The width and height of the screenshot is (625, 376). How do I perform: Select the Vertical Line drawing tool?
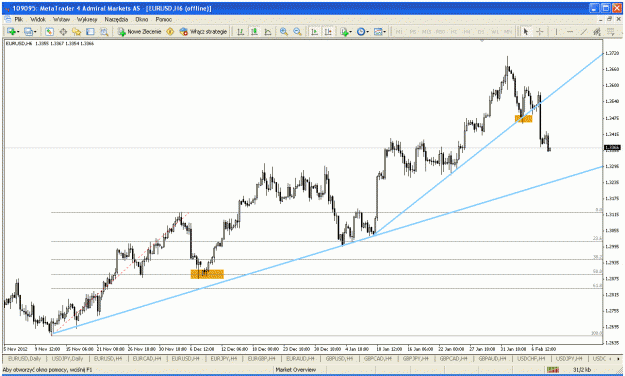556,31
